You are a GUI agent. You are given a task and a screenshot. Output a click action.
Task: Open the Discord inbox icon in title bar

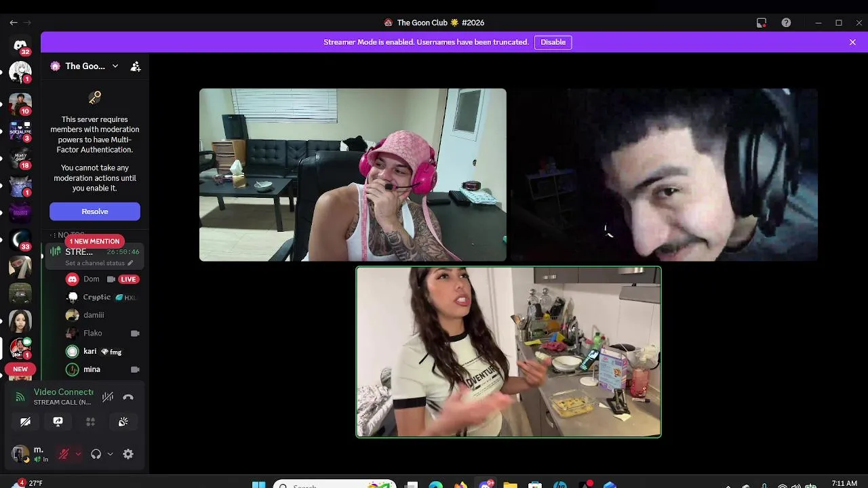tap(762, 22)
